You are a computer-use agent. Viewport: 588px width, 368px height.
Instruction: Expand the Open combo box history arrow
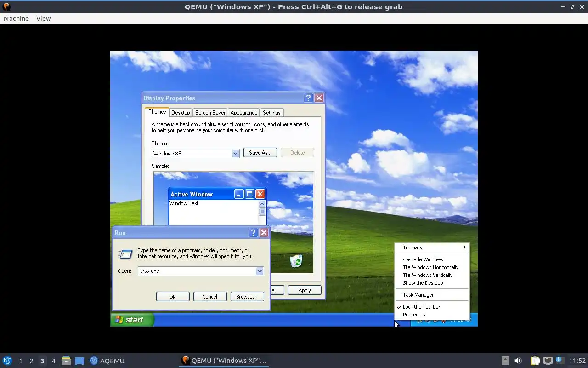coord(260,271)
